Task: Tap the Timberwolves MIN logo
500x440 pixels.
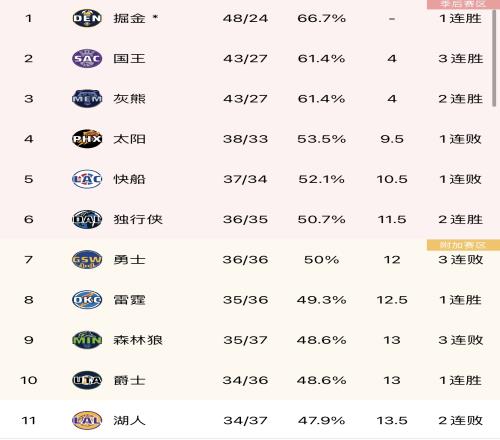Action: click(x=87, y=340)
